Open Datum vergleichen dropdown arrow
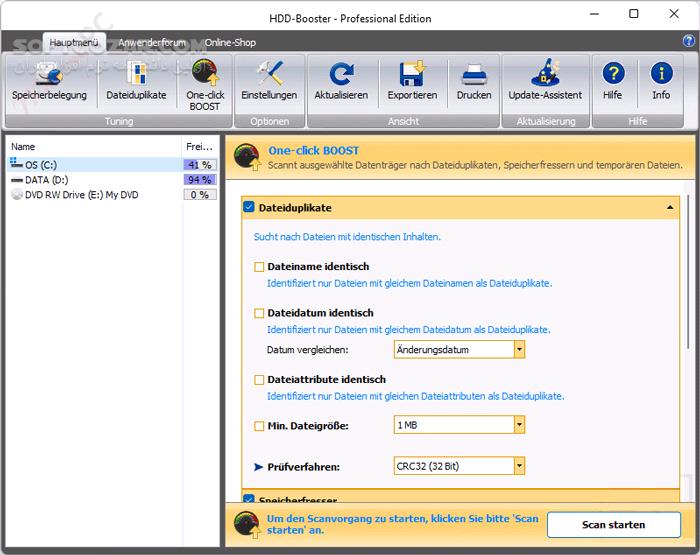The height and width of the screenshot is (555, 700). 519,350
